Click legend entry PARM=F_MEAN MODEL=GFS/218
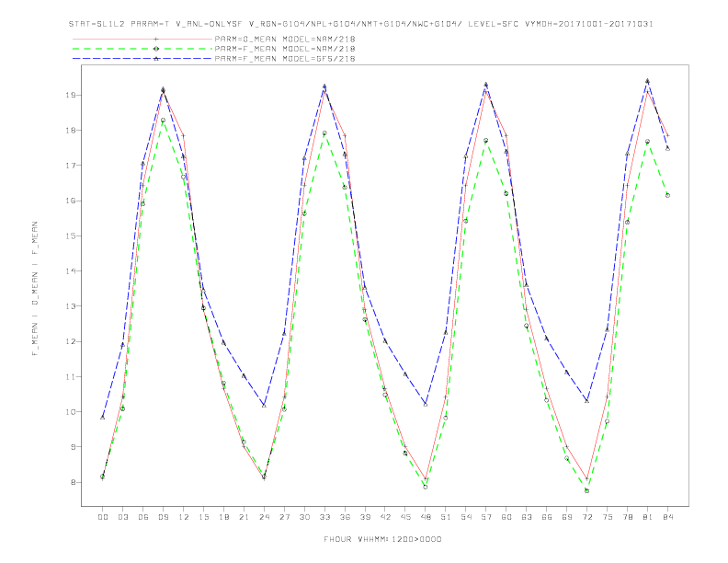Screen dimensions: 728x563 [285, 59]
